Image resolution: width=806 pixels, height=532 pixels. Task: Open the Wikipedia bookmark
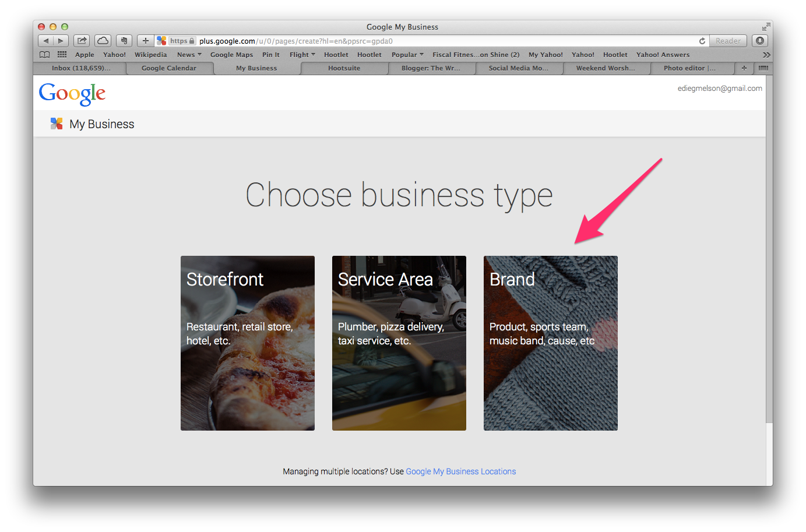(150, 55)
